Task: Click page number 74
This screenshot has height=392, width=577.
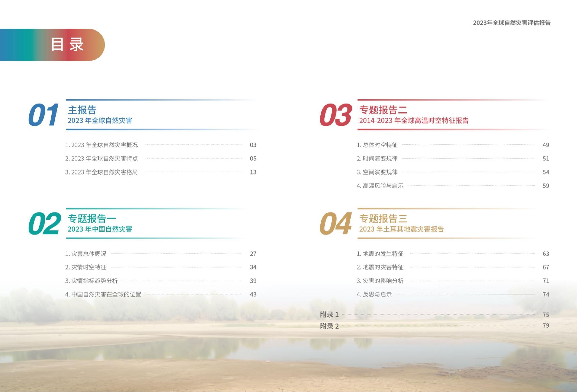Action: 546,295
